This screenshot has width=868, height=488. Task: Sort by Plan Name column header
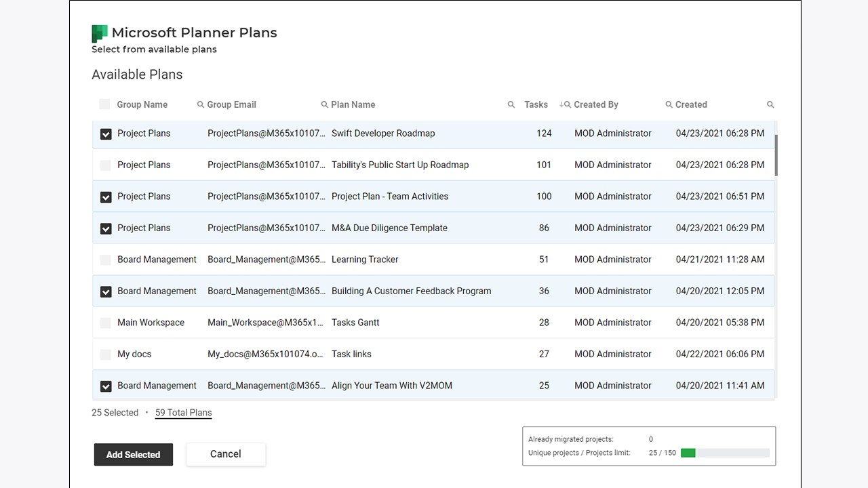tap(353, 104)
